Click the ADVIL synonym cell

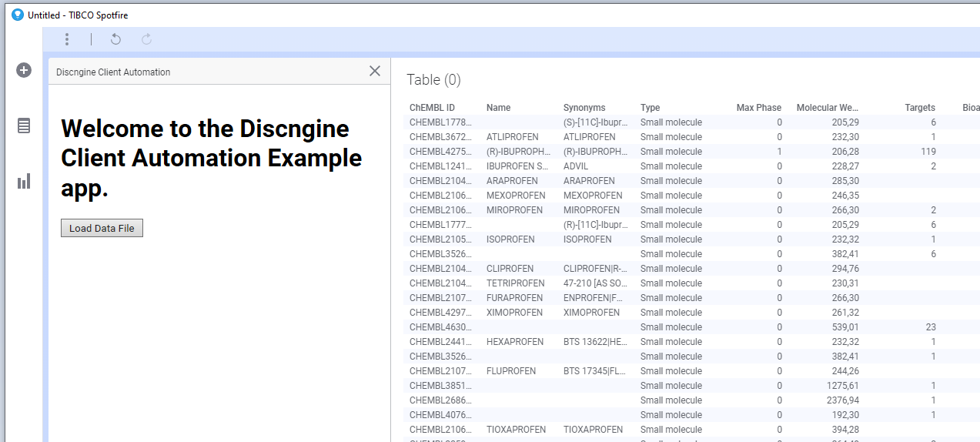[576, 166]
